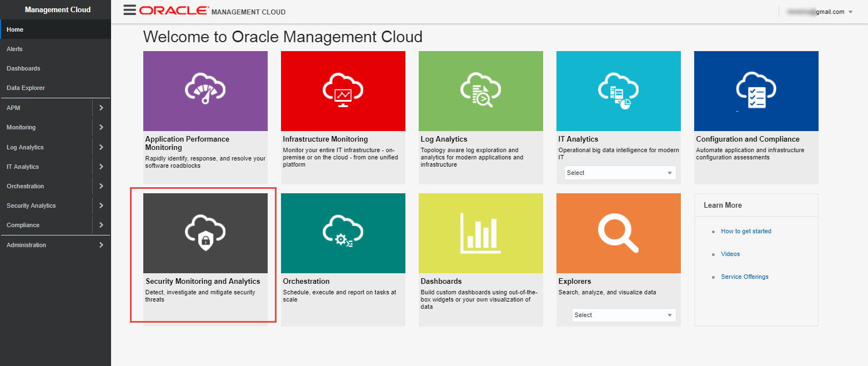Viewport: 868px width, 366px height.
Task: Open the red Infrastructure Monitoring cloud icon
Action: 343,91
